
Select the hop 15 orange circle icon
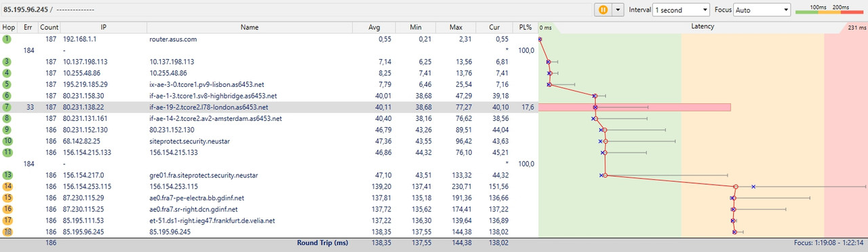tap(7, 198)
